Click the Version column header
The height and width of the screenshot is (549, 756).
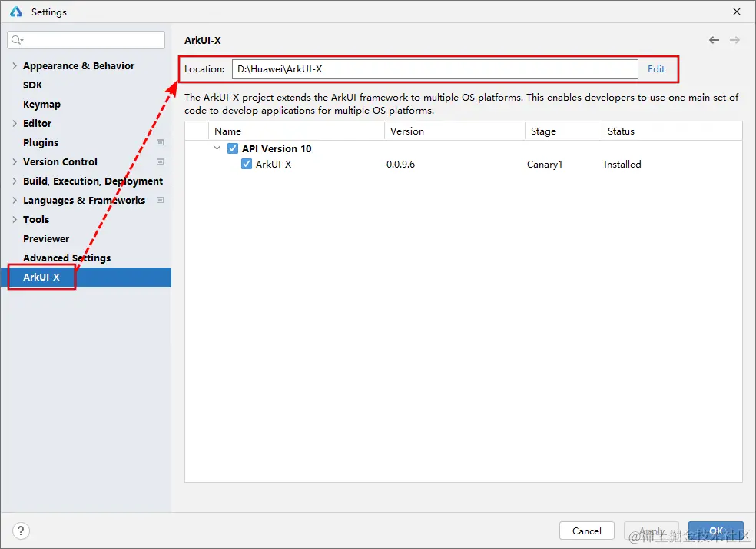click(x=455, y=131)
